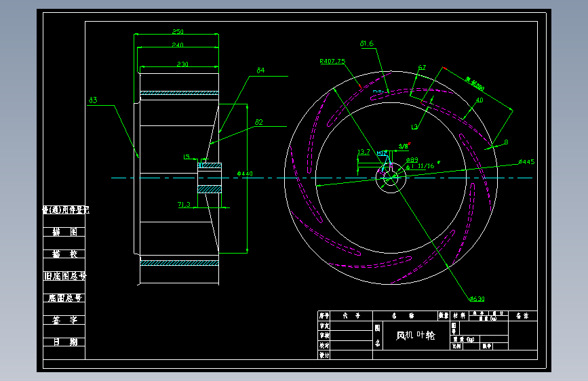
Task: Select the cyan M12 thread label
Action: 382,153
